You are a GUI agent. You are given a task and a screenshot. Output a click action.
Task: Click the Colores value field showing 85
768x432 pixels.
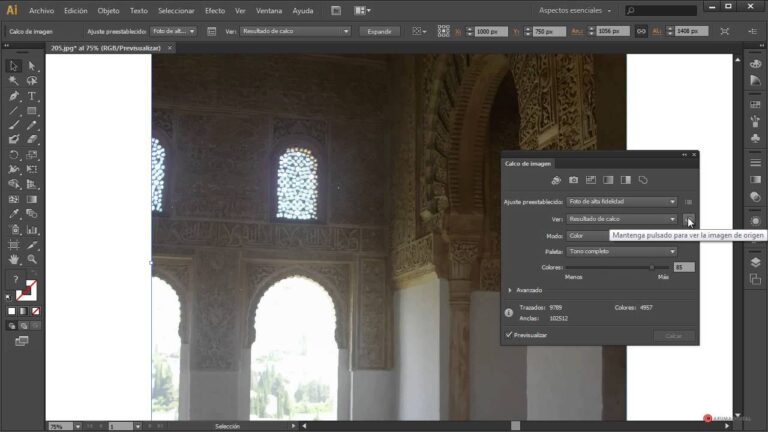pyautogui.click(x=684, y=267)
